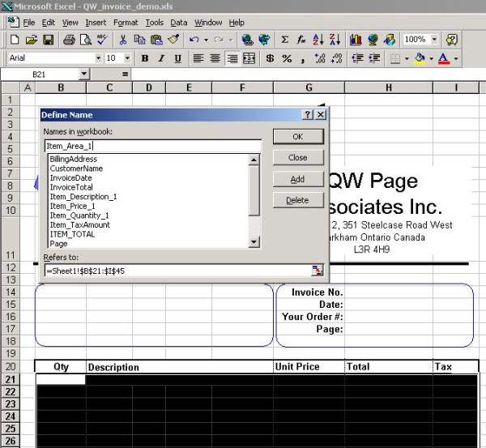Click the AutoSum sigma icon
Viewport: 486px width, 448px height.
tap(284, 39)
